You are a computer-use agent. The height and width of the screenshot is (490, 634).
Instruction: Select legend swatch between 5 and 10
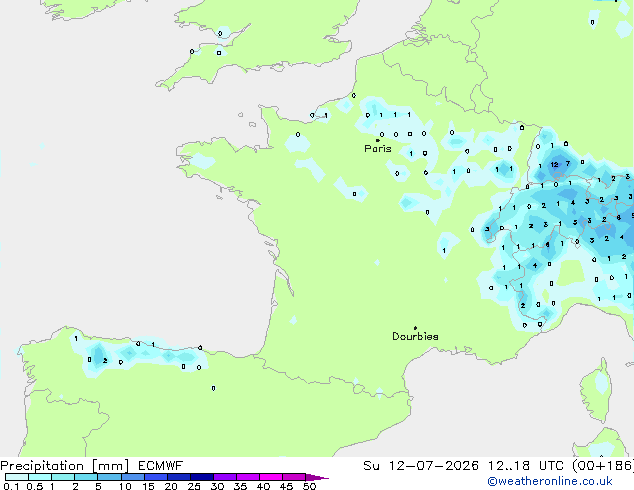[109, 477]
